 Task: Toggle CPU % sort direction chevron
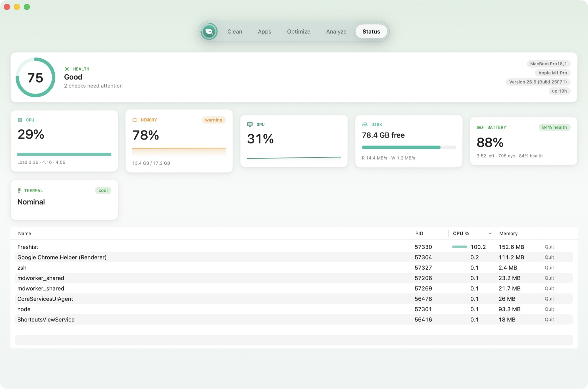pyautogui.click(x=490, y=233)
